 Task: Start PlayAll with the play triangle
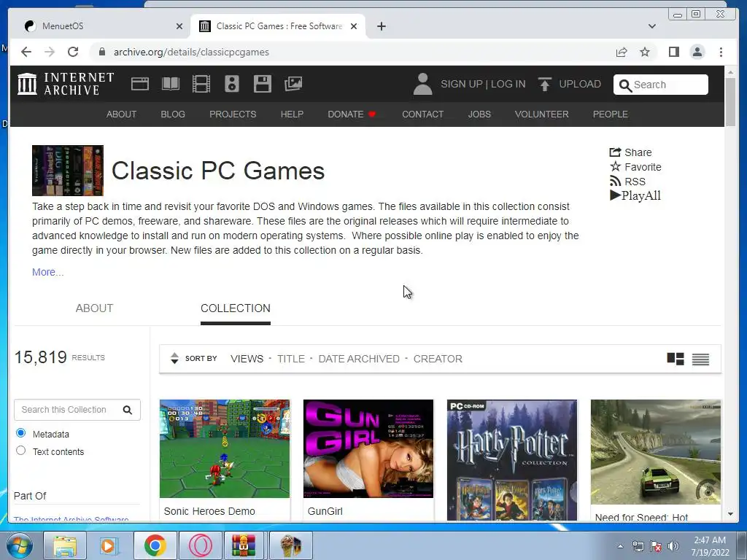tap(615, 195)
